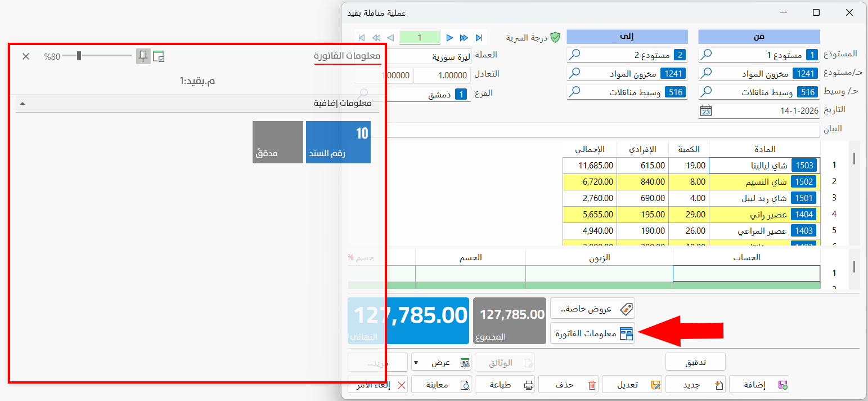Click درجة السرية security shield icon
868x401 pixels.
(x=555, y=37)
